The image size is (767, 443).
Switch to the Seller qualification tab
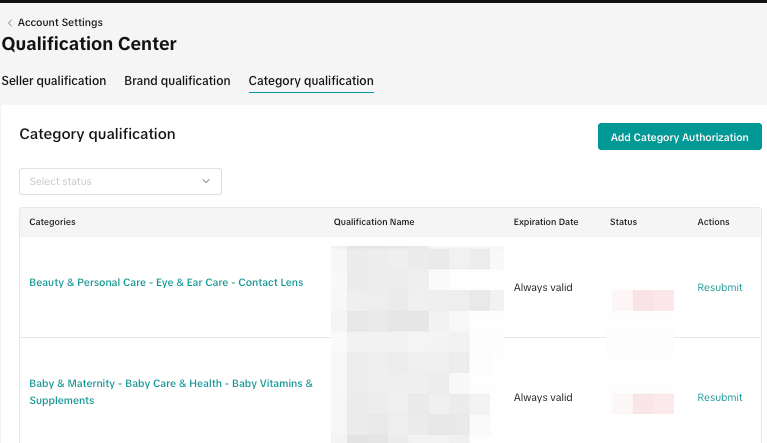(x=54, y=81)
